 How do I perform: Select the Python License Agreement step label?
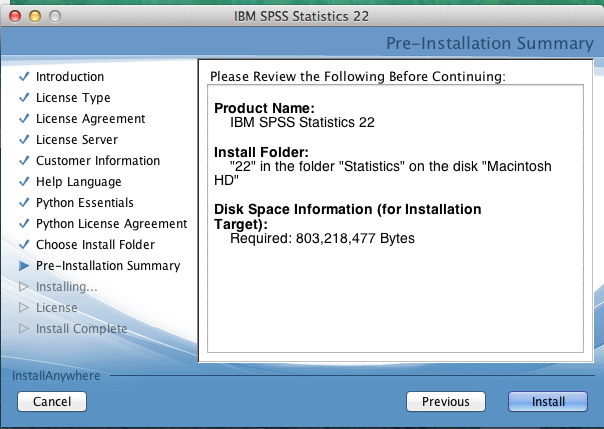(x=111, y=224)
